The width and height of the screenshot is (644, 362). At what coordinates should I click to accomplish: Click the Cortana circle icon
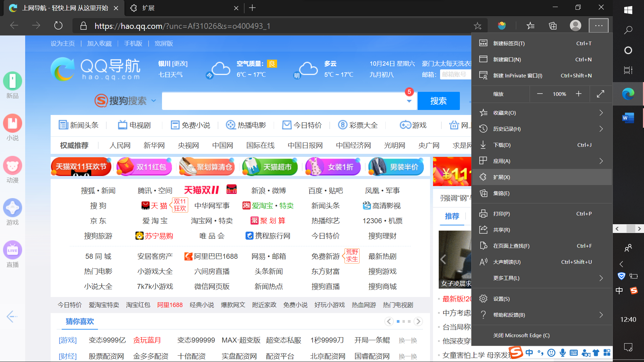pyautogui.click(x=628, y=50)
